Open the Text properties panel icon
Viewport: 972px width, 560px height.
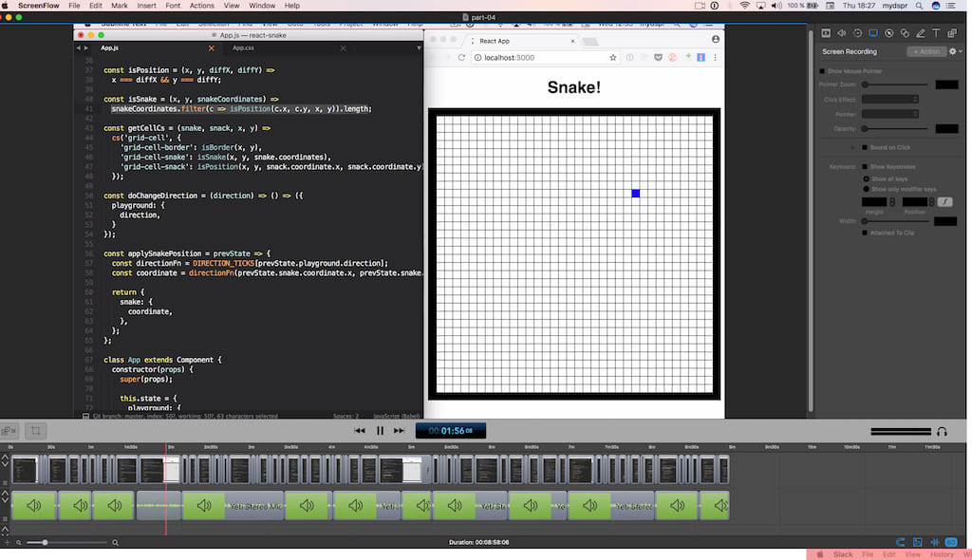coord(936,32)
